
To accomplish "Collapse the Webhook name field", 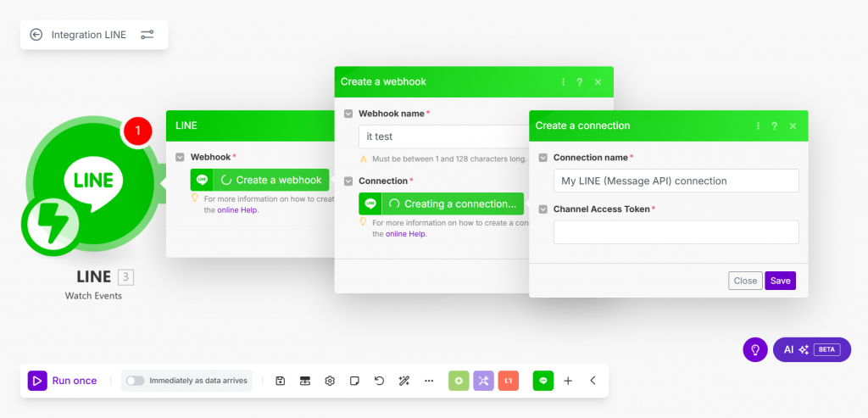I will 348,114.
